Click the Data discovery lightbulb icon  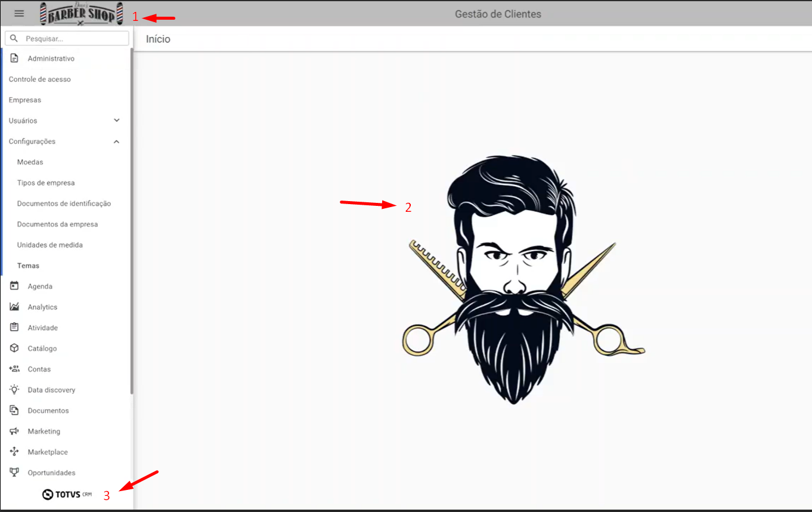[14, 390]
